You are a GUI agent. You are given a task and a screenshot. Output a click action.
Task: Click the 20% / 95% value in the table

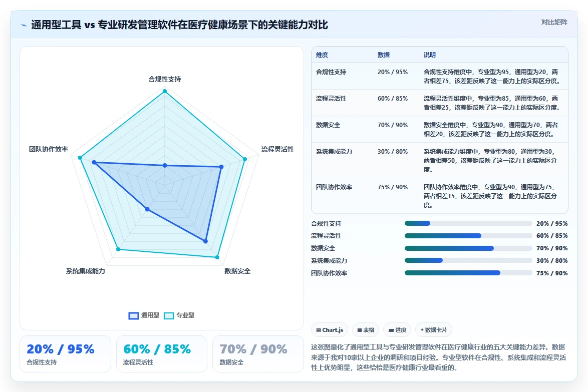(x=393, y=72)
